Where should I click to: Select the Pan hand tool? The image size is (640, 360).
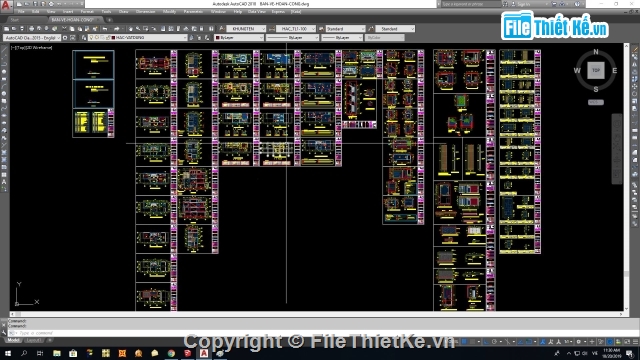coord(131,29)
